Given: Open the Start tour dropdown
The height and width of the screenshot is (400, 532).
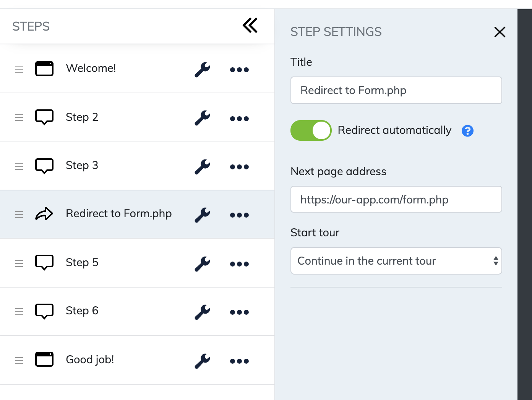Looking at the screenshot, I should (396, 261).
